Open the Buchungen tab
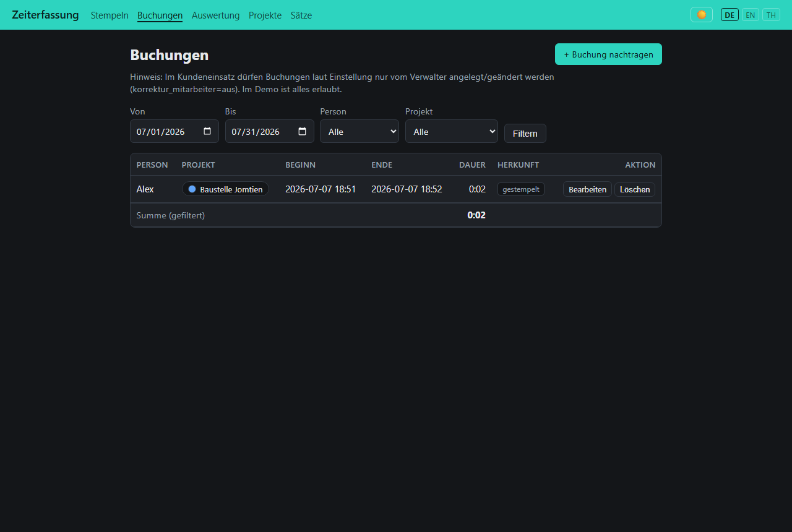This screenshot has height=532, width=792. pos(160,15)
